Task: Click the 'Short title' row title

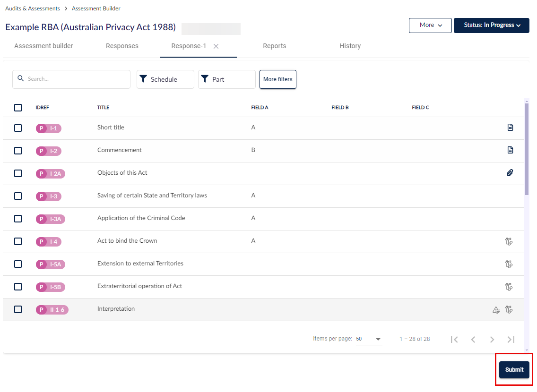Action: pos(111,127)
